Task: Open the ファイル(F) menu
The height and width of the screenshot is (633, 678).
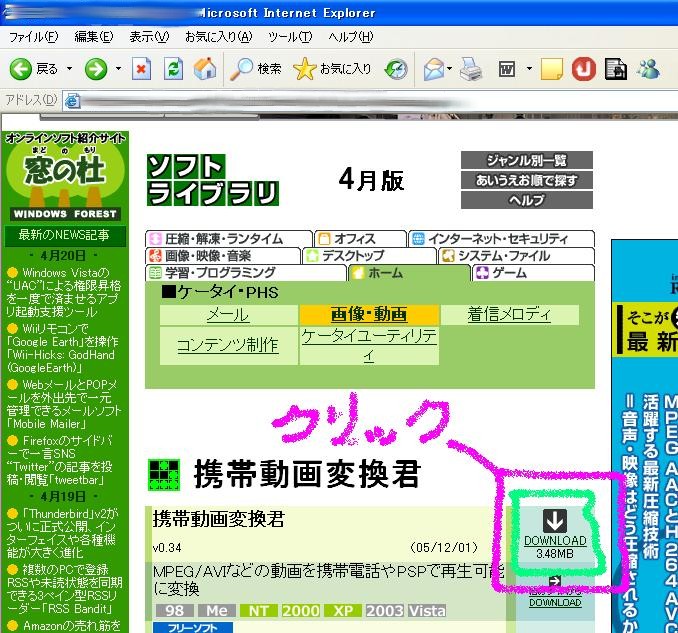Action: point(34,37)
